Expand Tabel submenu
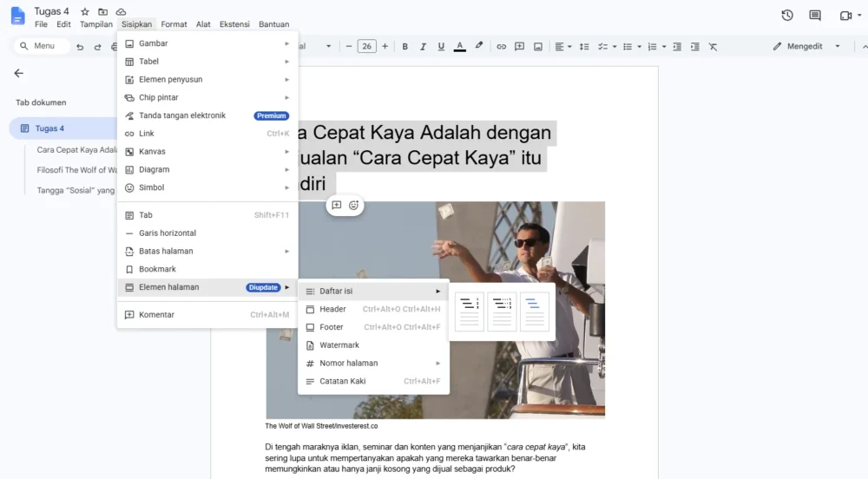The image size is (868, 479). [207, 62]
